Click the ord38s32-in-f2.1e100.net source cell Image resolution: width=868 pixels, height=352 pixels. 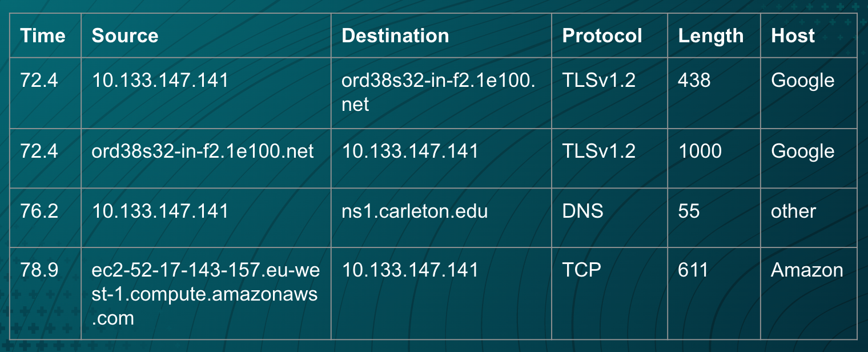click(x=203, y=151)
